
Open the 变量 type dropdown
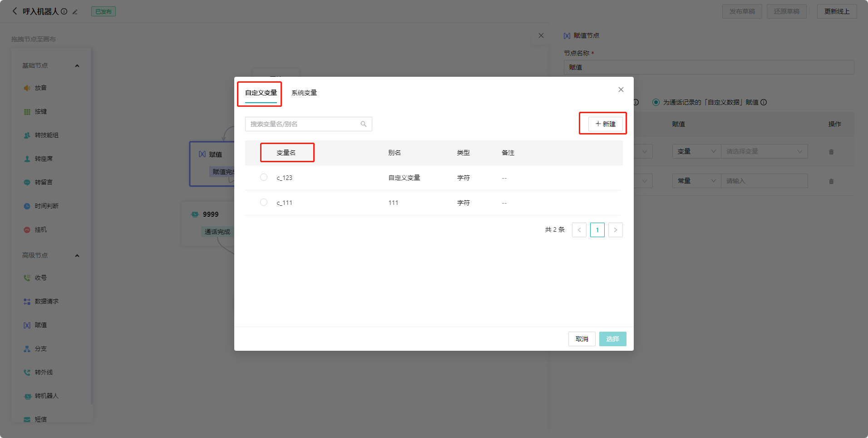tap(696, 151)
